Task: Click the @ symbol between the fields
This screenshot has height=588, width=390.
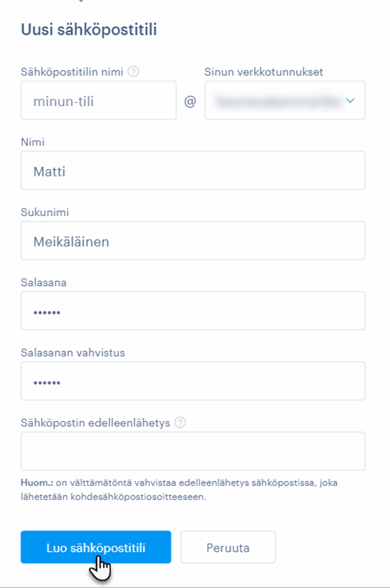Action: pos(190,101)
